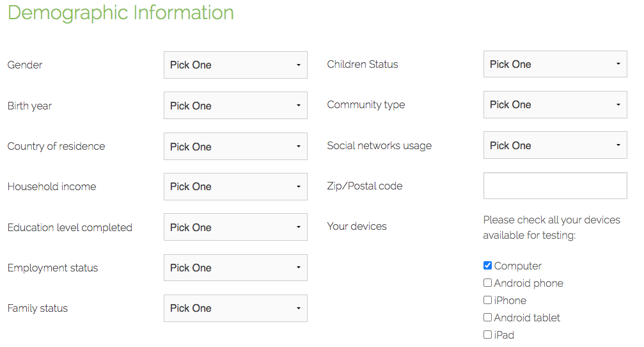Enable the iPhone device checkbox
Image resolution: width=644 pixels, height=347 pixels.
pyautogui.click(x=488, y=300)
